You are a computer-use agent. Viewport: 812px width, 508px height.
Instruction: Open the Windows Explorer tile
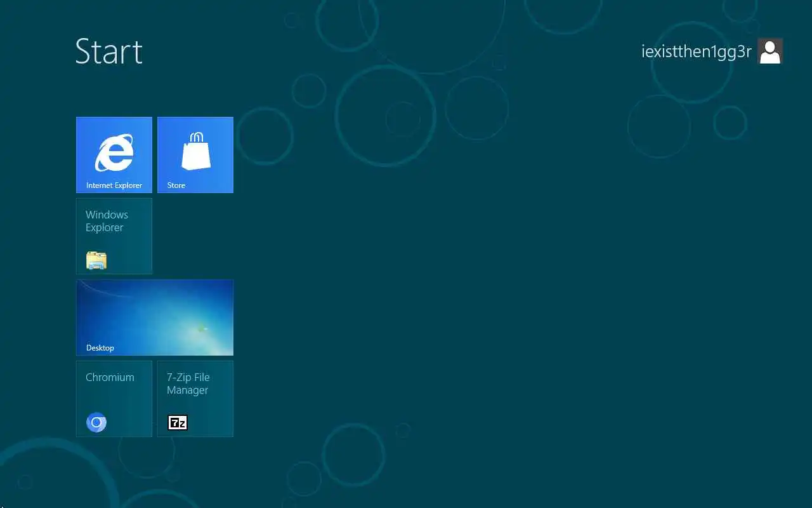click(x=114, y=236)
